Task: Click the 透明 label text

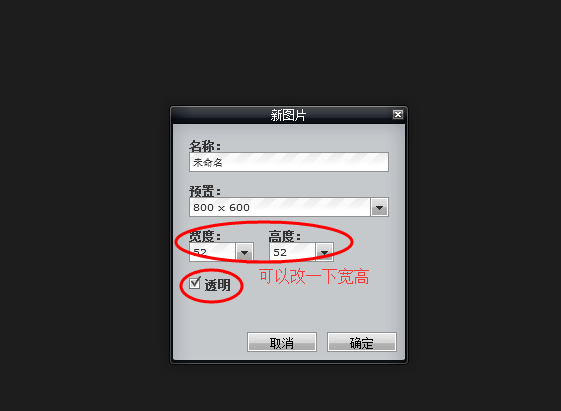Action: coord(218,285)
